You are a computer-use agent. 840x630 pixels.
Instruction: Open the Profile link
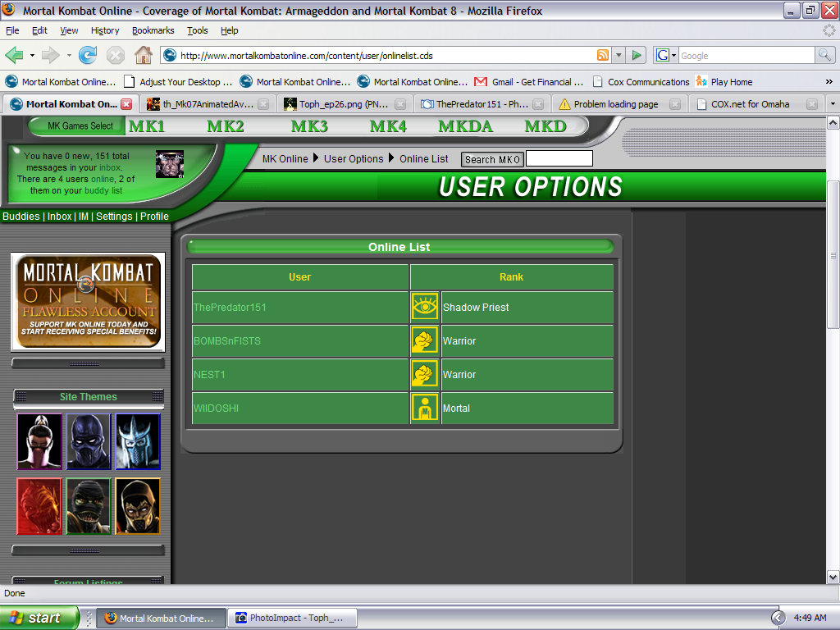pyautogui.click(x=154, y=217)
